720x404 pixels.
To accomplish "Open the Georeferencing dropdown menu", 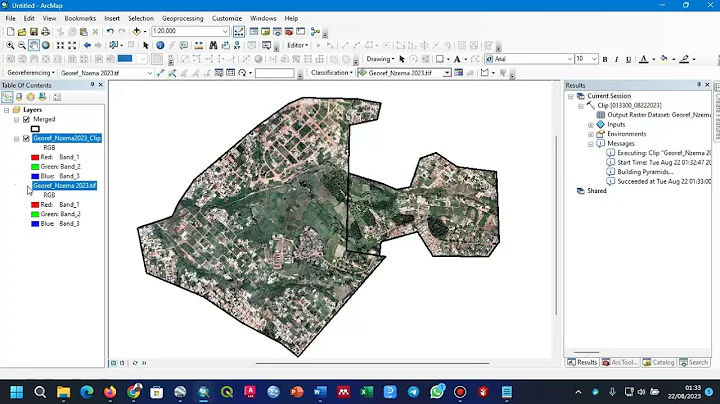I will click(x=31, y=73).
